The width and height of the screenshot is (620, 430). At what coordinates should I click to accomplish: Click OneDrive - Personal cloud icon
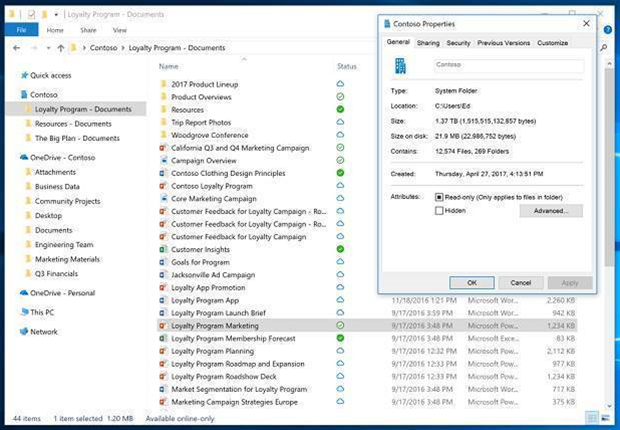coord(24,293)
